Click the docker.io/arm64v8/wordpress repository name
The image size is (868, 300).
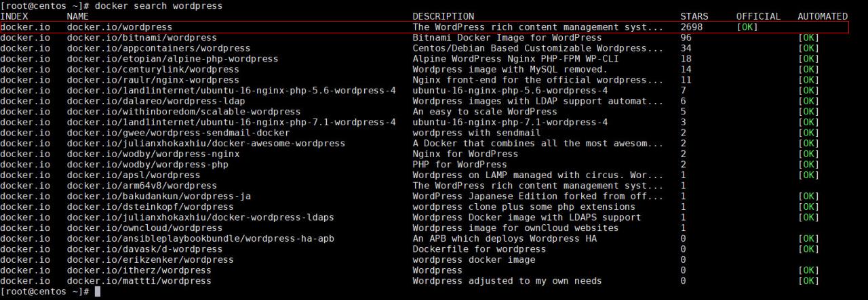[142, 186]
